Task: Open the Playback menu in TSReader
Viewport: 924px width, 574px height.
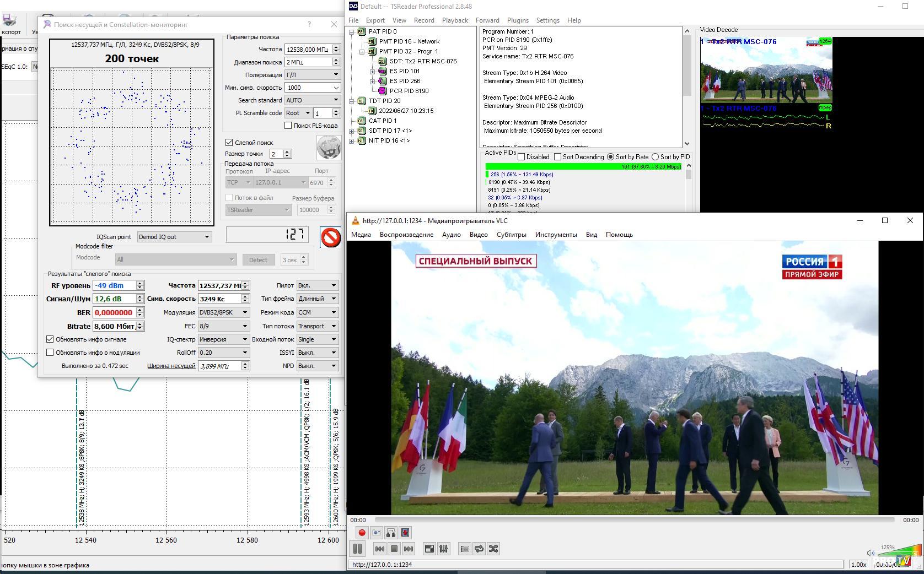Action: pos(454,20)
